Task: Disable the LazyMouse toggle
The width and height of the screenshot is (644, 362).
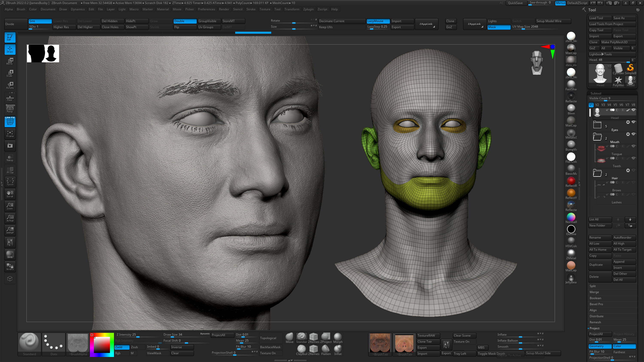Action: point(378,21)
